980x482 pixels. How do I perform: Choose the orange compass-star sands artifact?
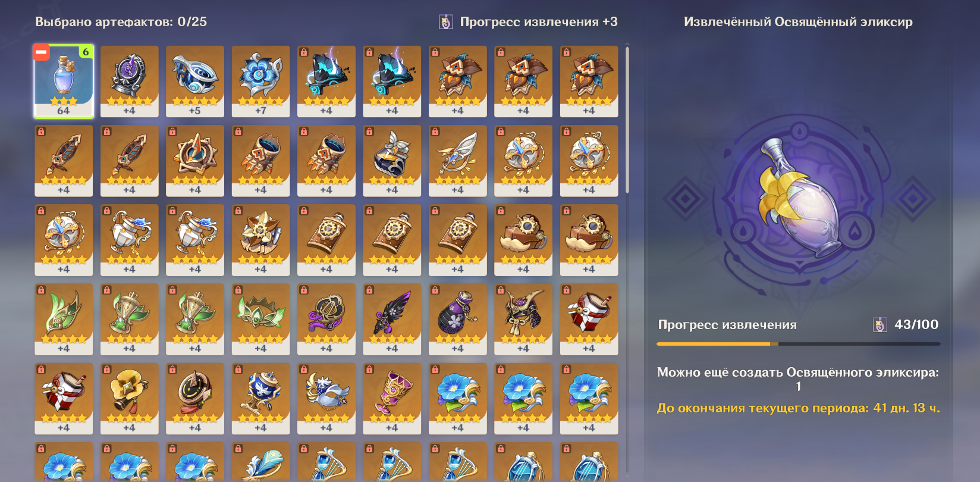click(x=195, y=161)
